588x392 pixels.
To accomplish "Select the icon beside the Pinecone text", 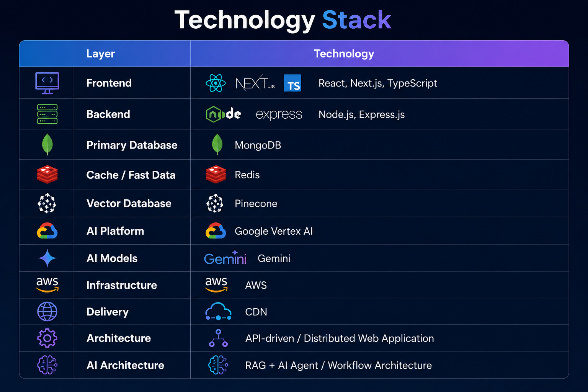I will click(x=215, y=203).
